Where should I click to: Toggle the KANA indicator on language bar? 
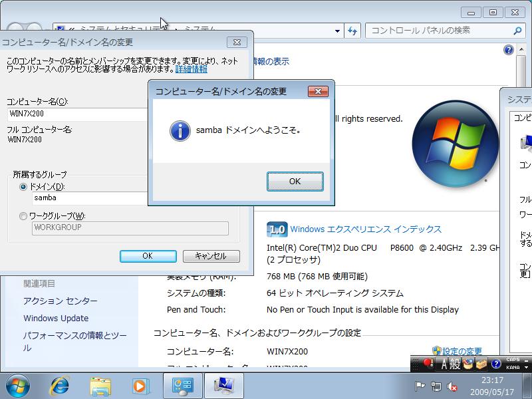(513, 368)
